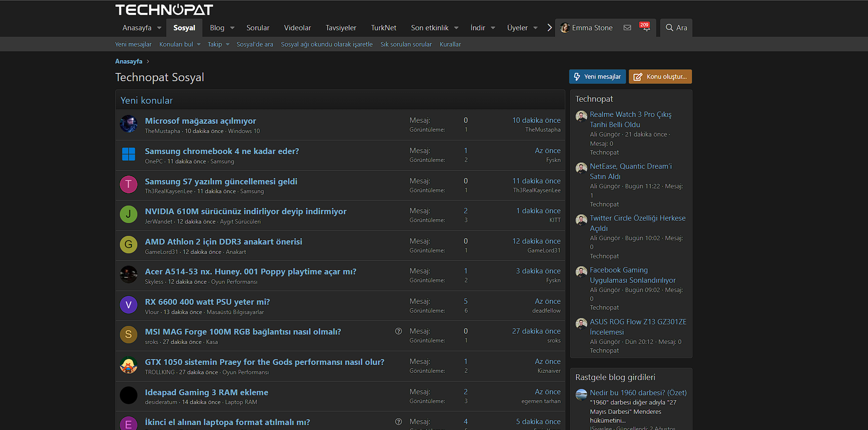This screenshot has height=430, width=868.
Task: Open the Sorular tab
Action: [x=258, y=28]
